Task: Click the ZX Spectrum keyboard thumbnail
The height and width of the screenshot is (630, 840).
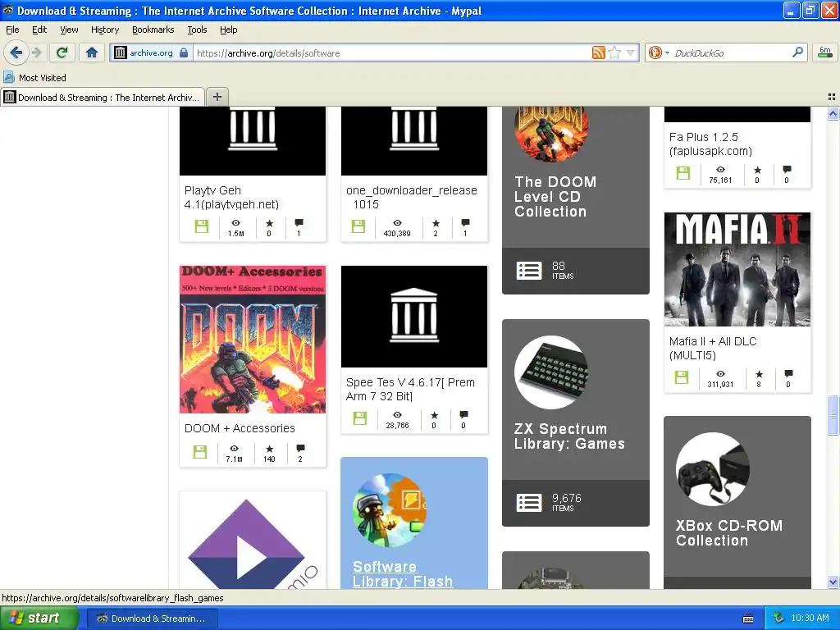Action: pos(551,372)
